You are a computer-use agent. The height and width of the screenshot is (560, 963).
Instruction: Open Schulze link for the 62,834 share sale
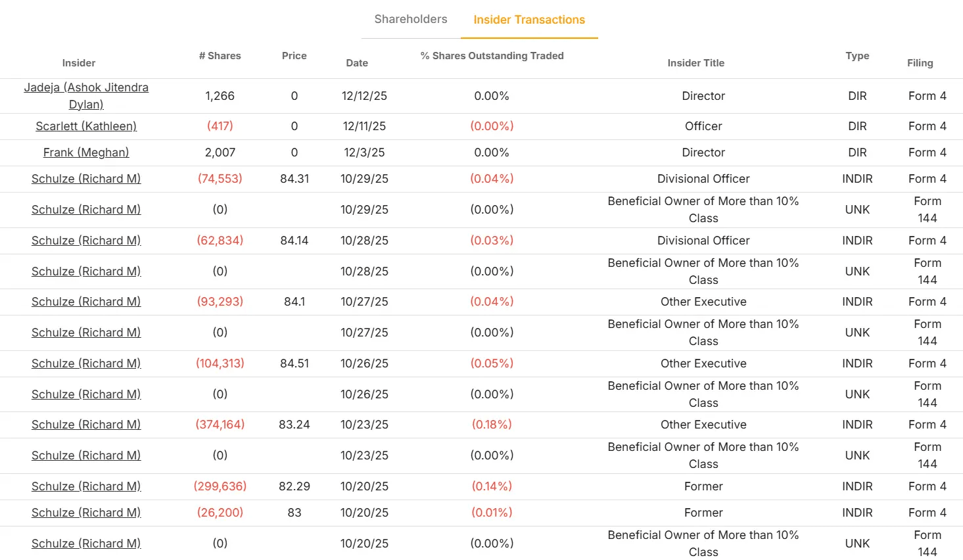(86, 241)
